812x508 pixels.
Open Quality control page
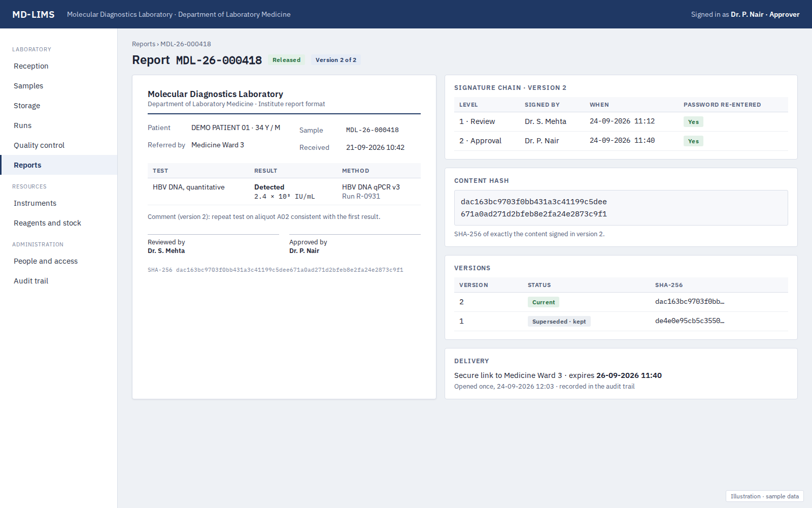coord(58,145)
